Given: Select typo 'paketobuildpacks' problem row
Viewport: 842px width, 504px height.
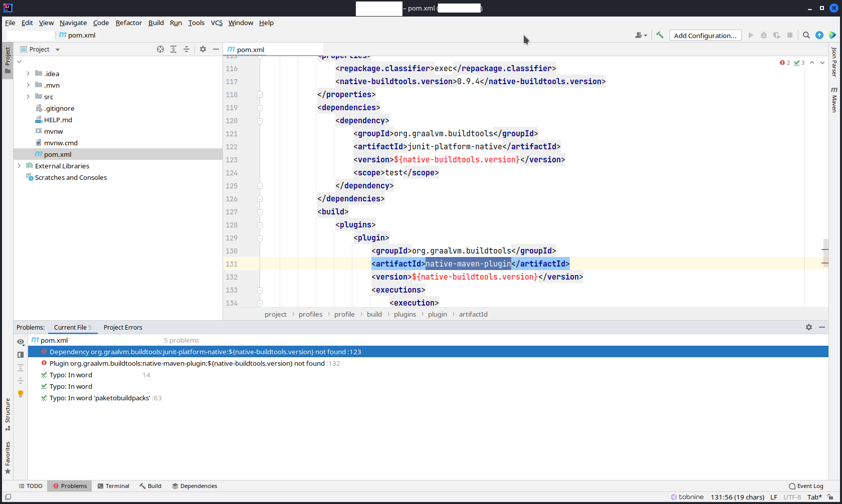Looking at the screenshot, I should click(x=428, y=398).
